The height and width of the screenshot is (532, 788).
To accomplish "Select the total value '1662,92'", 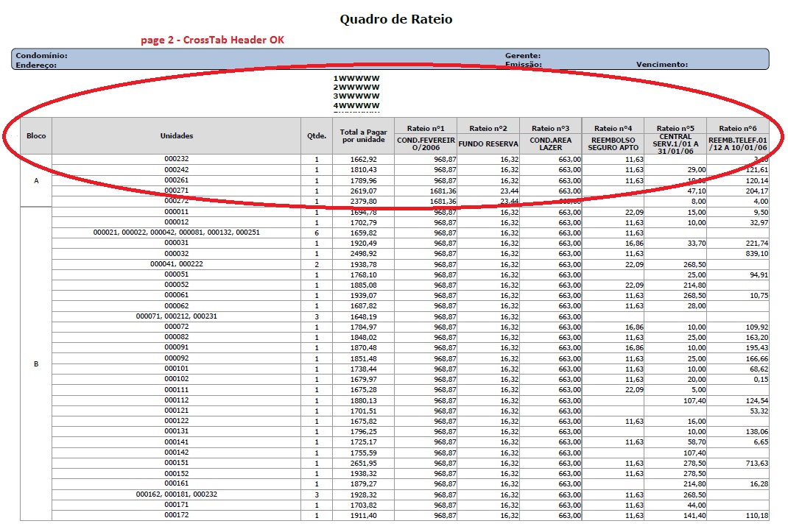I will click(x=363, y=159).
